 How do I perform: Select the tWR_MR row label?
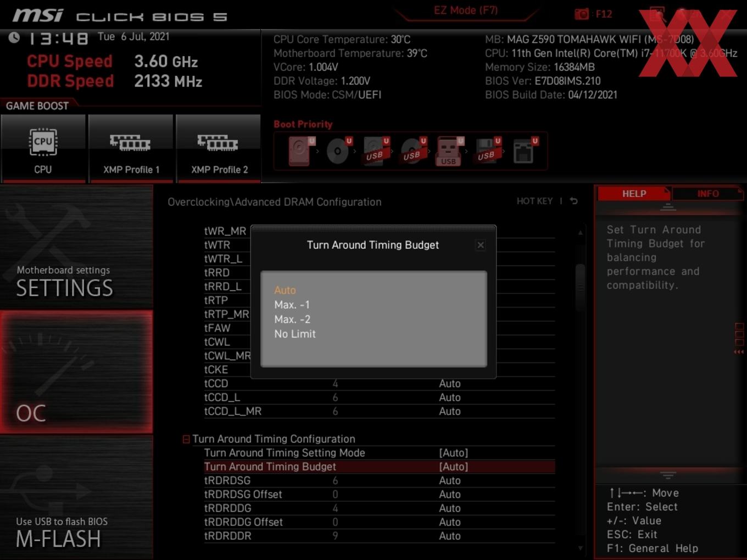click(x=225, y=231)
